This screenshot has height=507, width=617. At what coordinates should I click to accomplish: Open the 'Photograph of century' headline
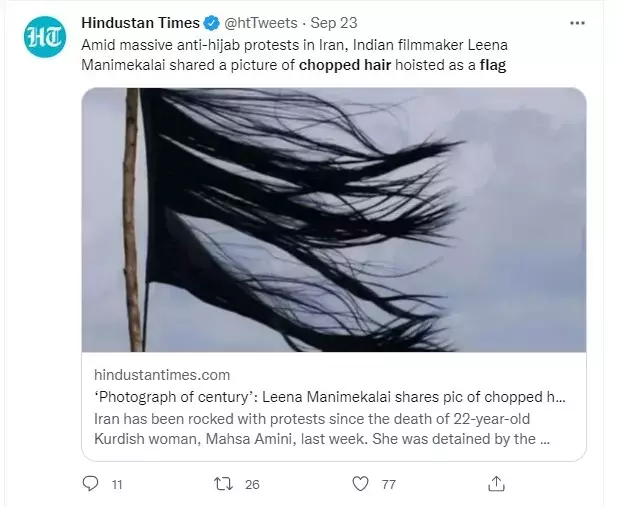point(330,397)
